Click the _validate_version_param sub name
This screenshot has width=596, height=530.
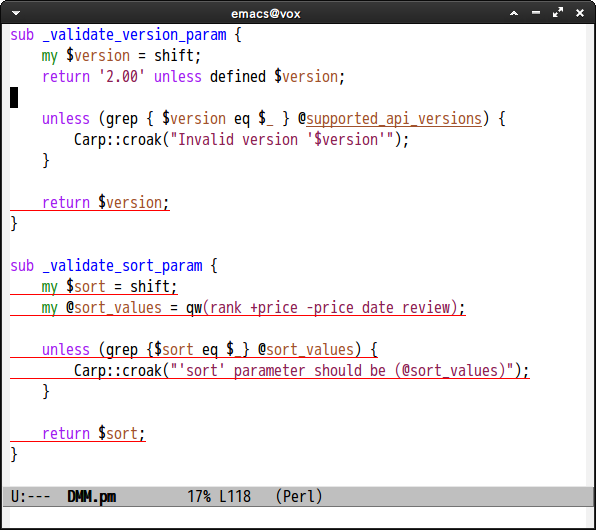tap(134, 35)
